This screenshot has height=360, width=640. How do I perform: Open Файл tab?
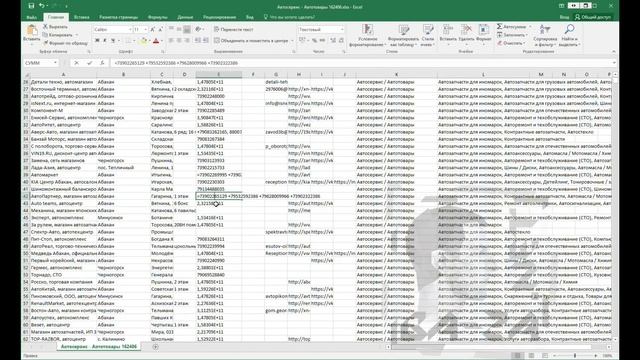(x=31, y=17)
